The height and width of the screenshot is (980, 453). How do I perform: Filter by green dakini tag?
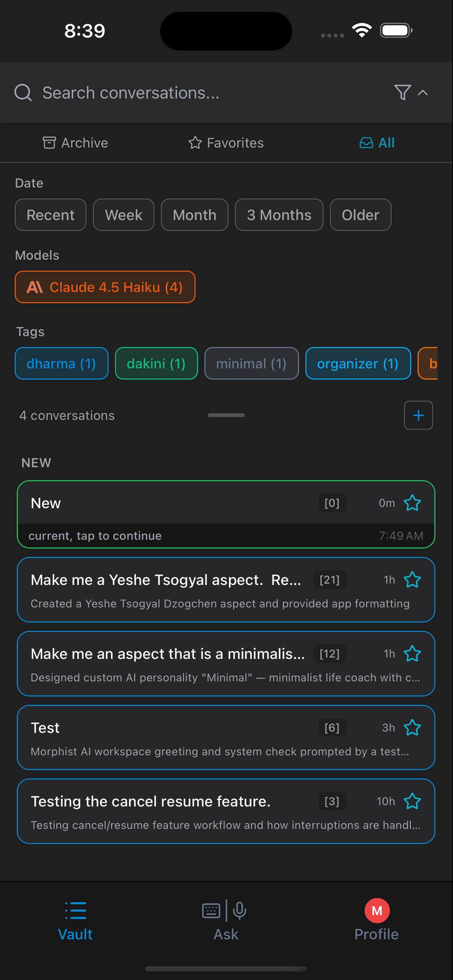(x=156, y=363)
